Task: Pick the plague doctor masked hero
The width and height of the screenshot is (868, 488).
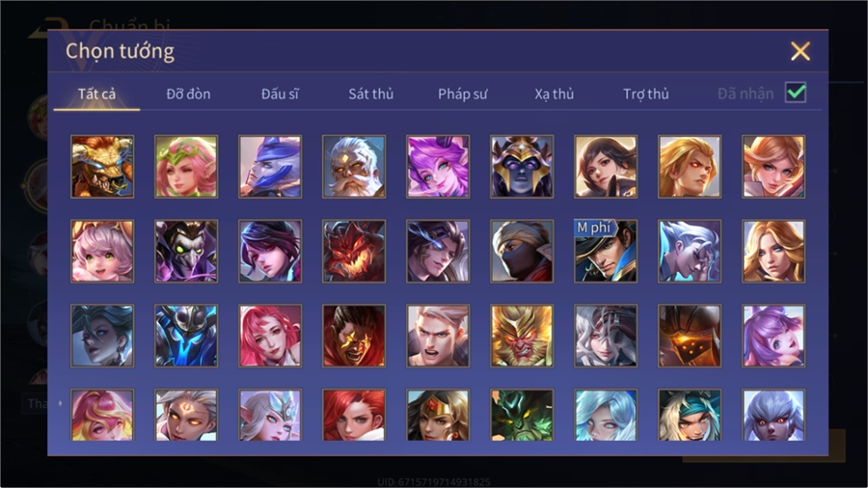Action: coord(186,251)
